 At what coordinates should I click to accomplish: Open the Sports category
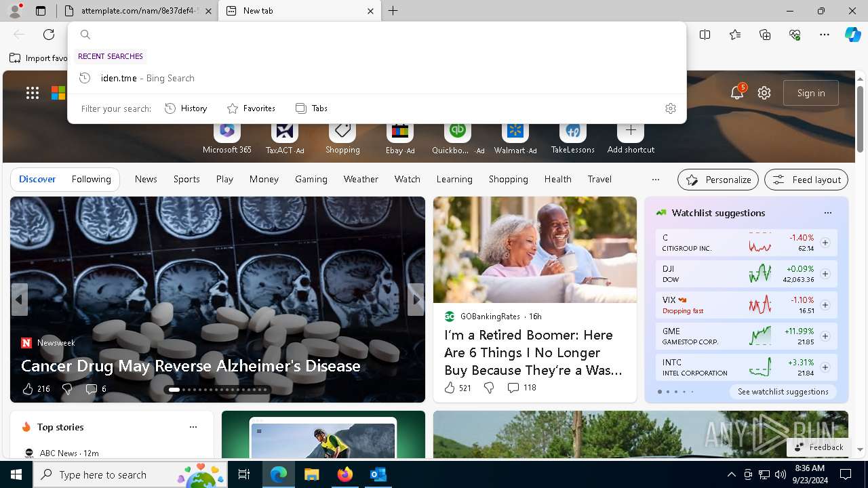click(x=186, y=180)
